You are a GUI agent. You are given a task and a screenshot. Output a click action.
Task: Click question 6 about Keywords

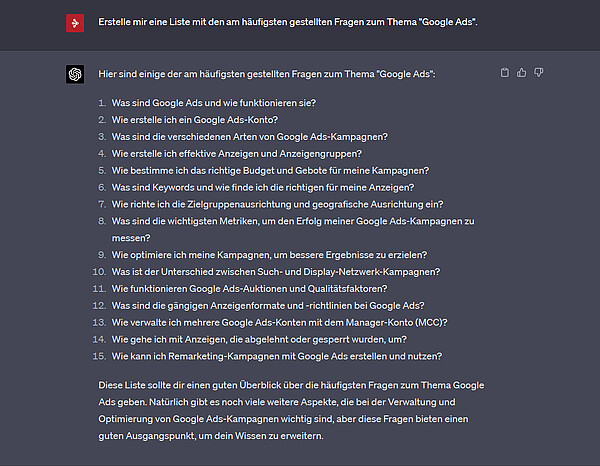click(263, 187)
